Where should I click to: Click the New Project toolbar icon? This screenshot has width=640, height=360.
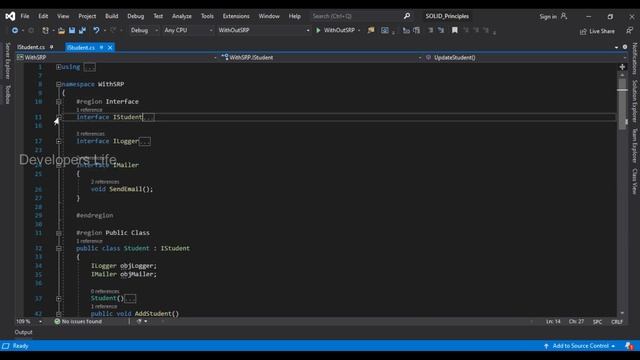[x=45, y=31]
